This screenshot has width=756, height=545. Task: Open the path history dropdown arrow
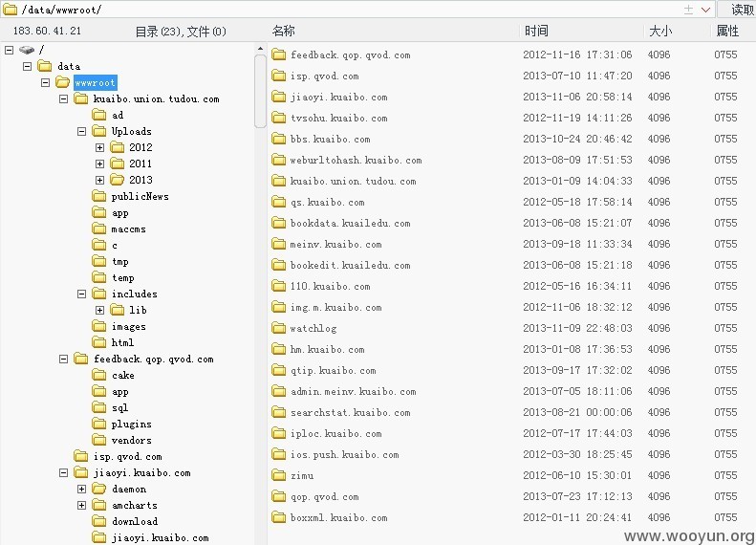pos(705,10)
